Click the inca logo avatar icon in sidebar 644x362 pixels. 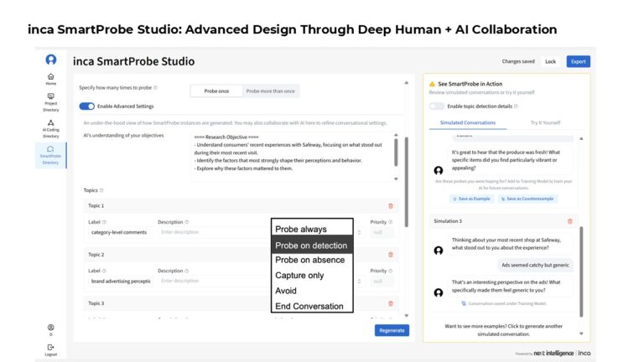pyautogui.click(x=51, y=59)
